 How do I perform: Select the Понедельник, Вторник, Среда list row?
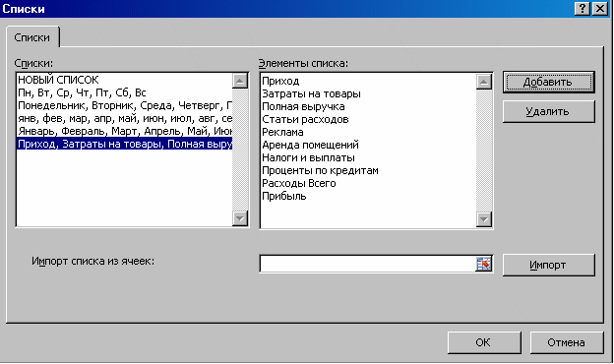tap(125, 105)
